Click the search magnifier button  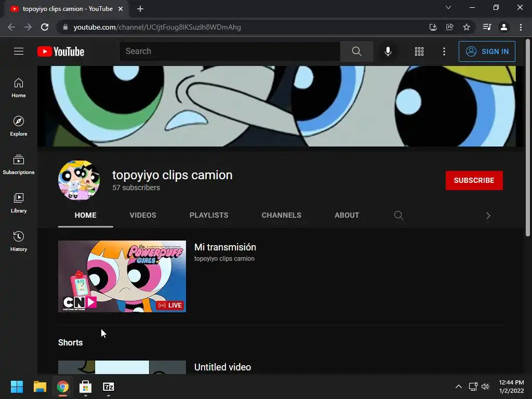click(356, 51)
